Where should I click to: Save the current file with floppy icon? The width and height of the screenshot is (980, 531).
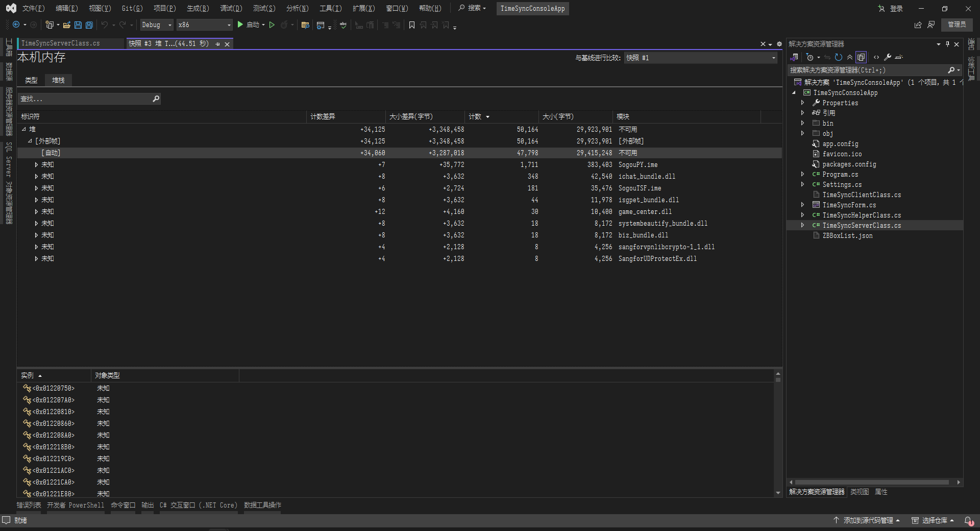pos(78,25)
